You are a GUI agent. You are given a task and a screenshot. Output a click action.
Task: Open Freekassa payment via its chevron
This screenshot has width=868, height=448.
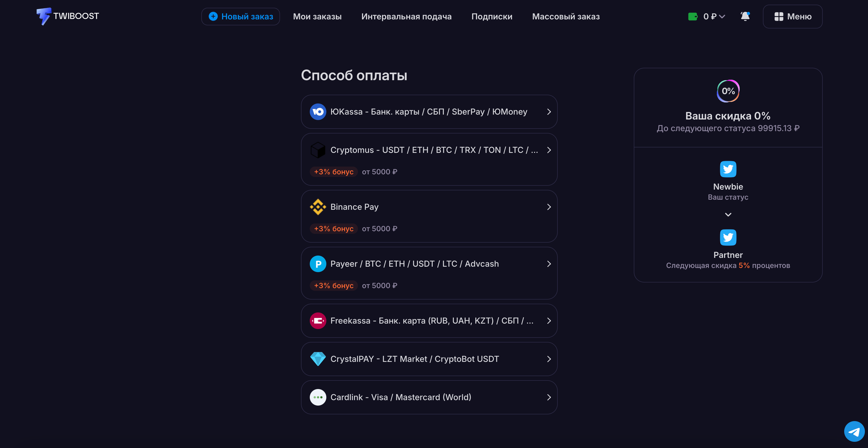(x=549, y=321)
